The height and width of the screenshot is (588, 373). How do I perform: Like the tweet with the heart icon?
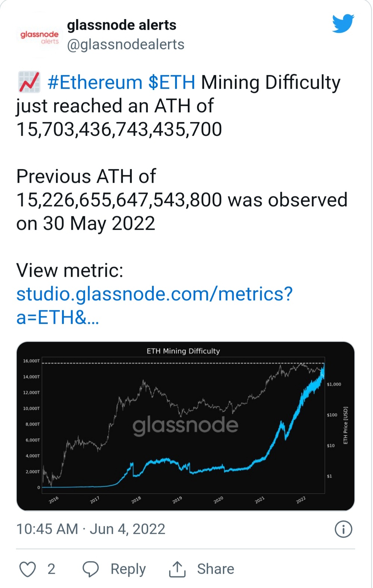click(x=28, y=569)
